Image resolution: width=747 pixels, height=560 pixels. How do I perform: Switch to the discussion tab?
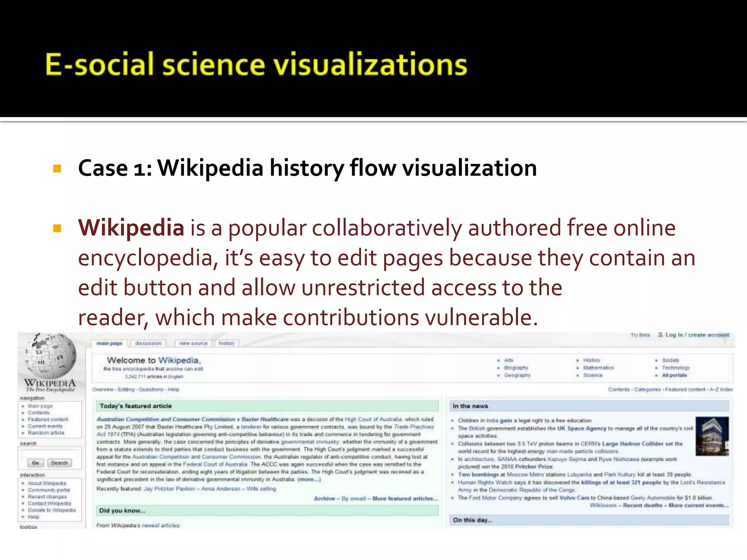pos(148,343)
